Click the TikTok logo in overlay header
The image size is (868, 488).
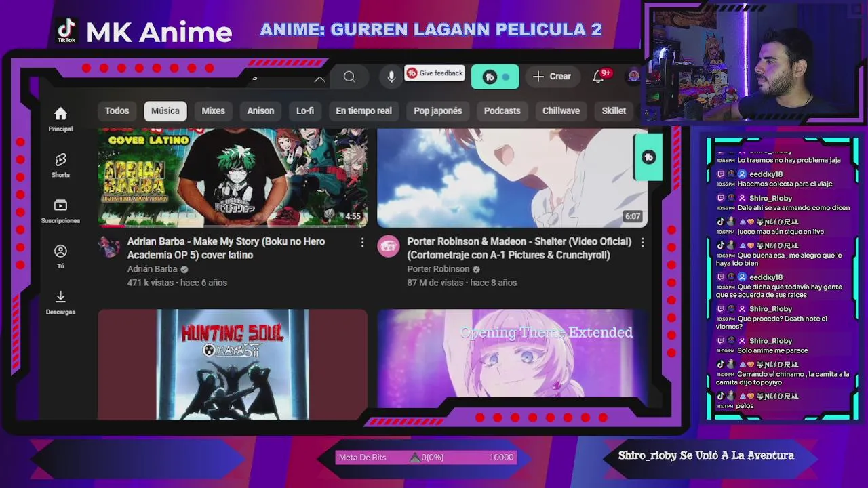(x=66, y=30)
